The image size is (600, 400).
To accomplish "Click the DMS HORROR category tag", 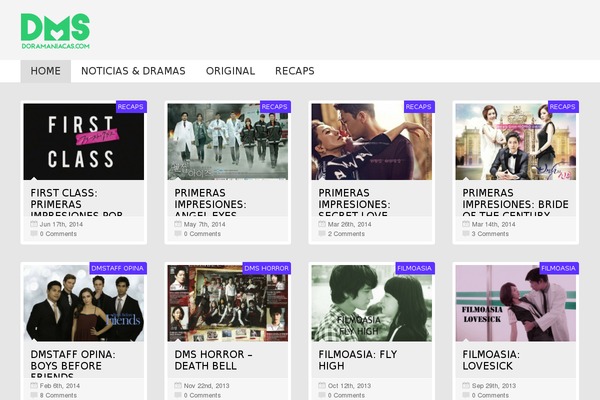I will click(x=266, y=268).
